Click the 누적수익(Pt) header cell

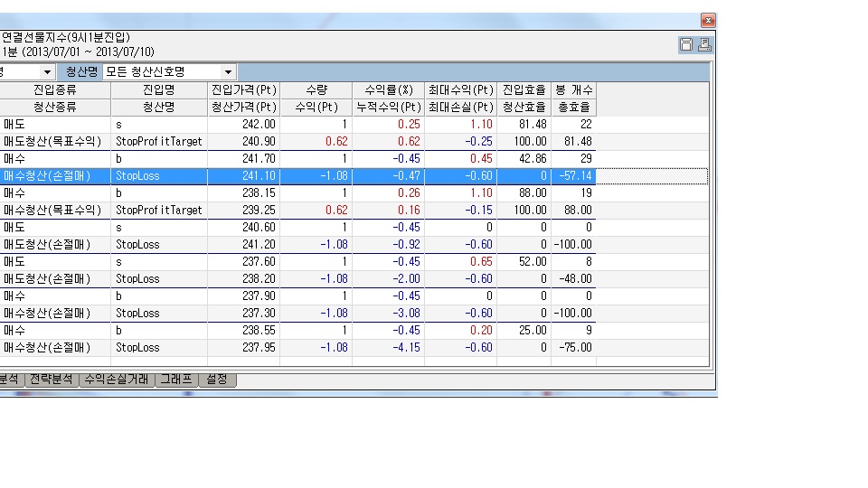[x=388, y=108]
